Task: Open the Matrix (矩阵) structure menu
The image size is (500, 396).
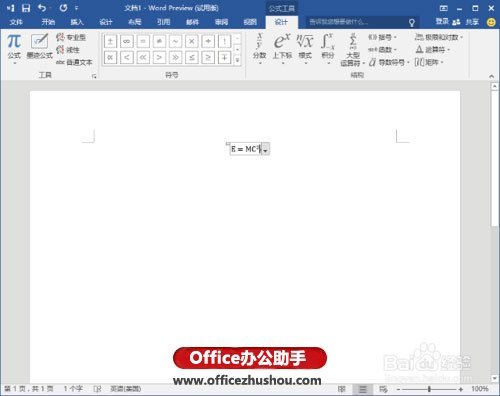Action: pyautogui.click(x=429, y=62)
